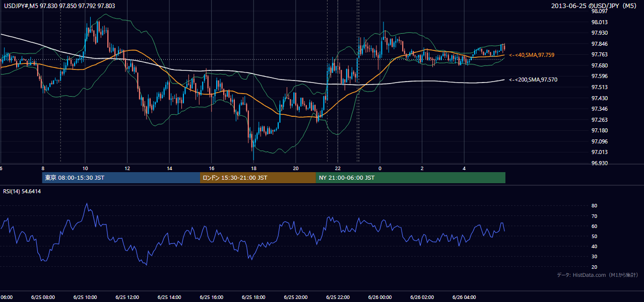
Task: Click the 97.346 price axis label
Action: (x=599, y=109)
